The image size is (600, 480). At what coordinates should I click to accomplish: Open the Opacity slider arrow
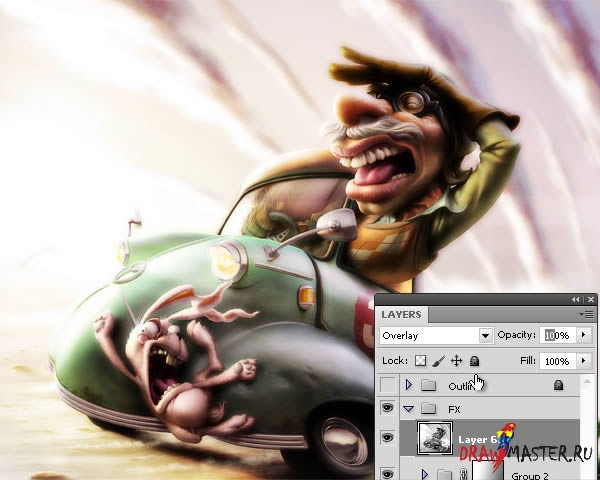click(x=584, y=335)
